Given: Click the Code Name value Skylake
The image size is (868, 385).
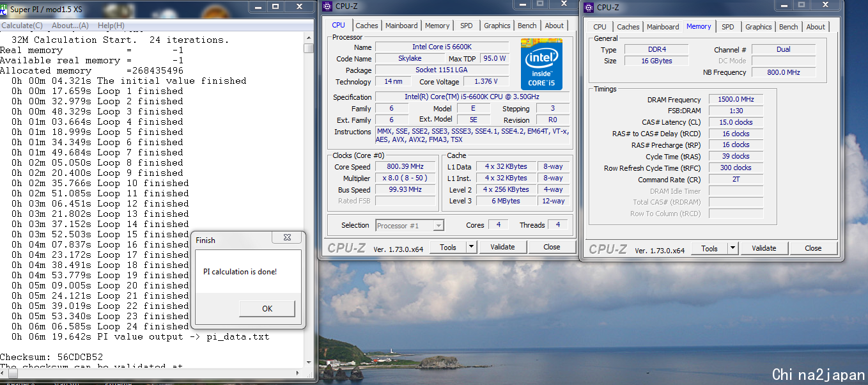Looking at the screenshot, I should tap(410, 58).
